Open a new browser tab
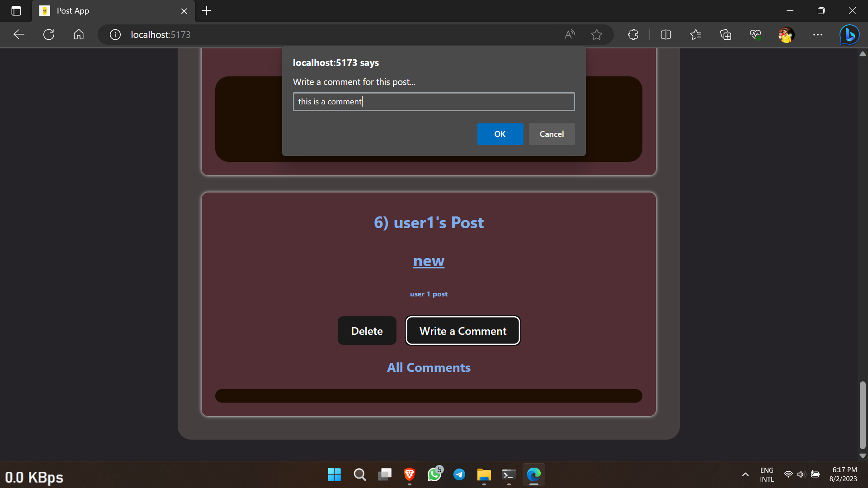The height and width of the screenshot is (488, 868). pyautogui.click(x=207, y=11)
